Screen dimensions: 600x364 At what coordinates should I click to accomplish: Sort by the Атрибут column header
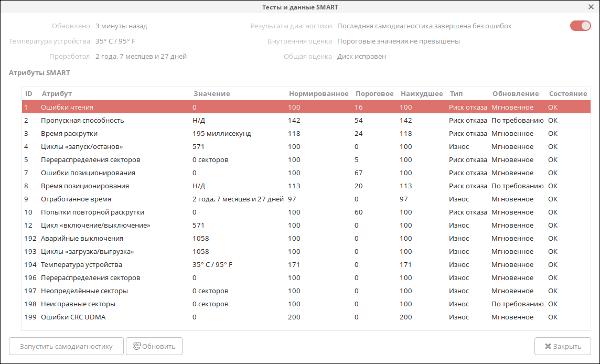[57, 93]
